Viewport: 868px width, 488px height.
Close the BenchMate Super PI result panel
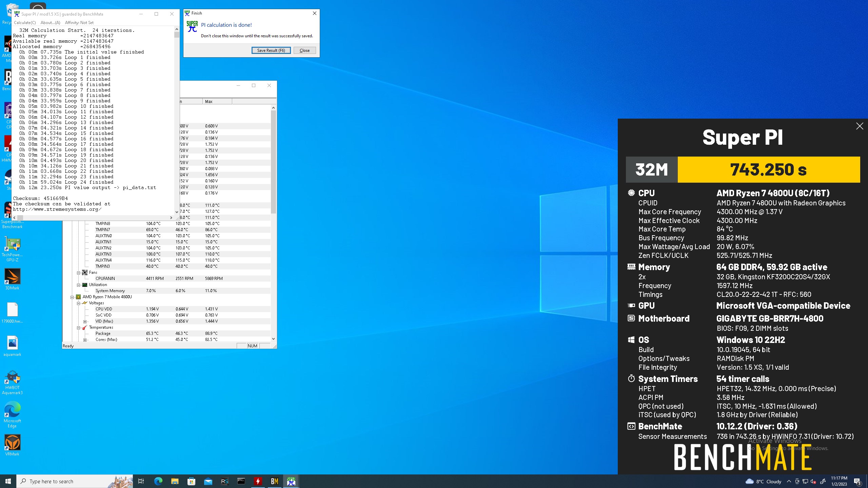click(860, 126)
